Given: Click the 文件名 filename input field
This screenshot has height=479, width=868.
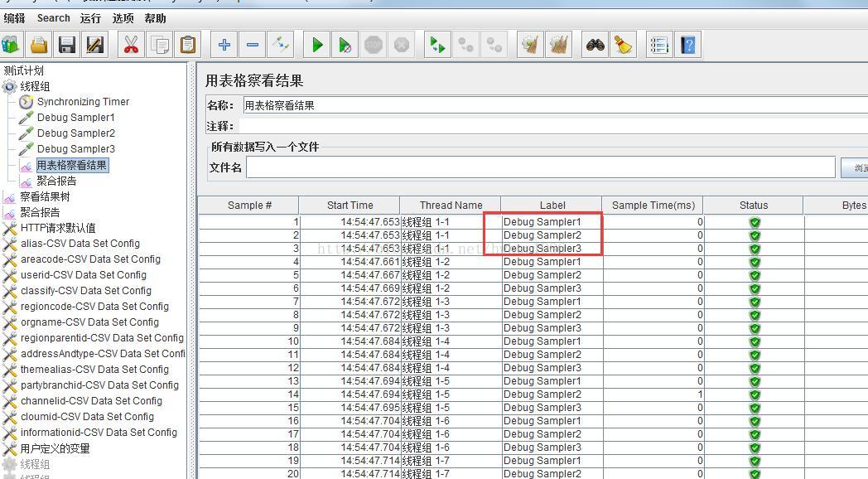Looking at the screenshot, I should [540, 167].
